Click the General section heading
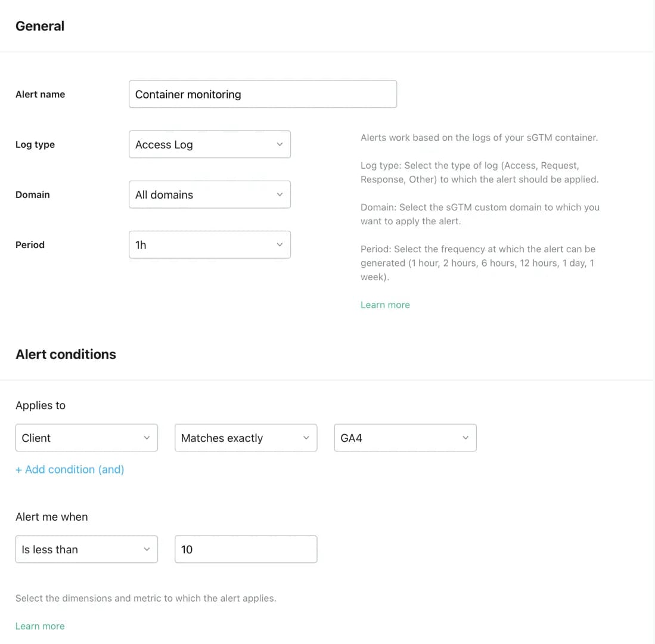 40,26
